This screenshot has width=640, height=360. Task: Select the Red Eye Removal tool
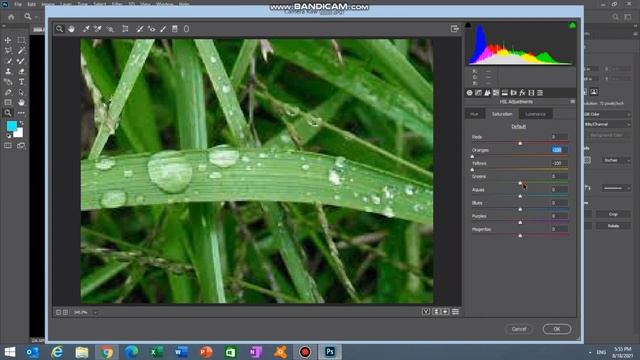click(151, 29)
